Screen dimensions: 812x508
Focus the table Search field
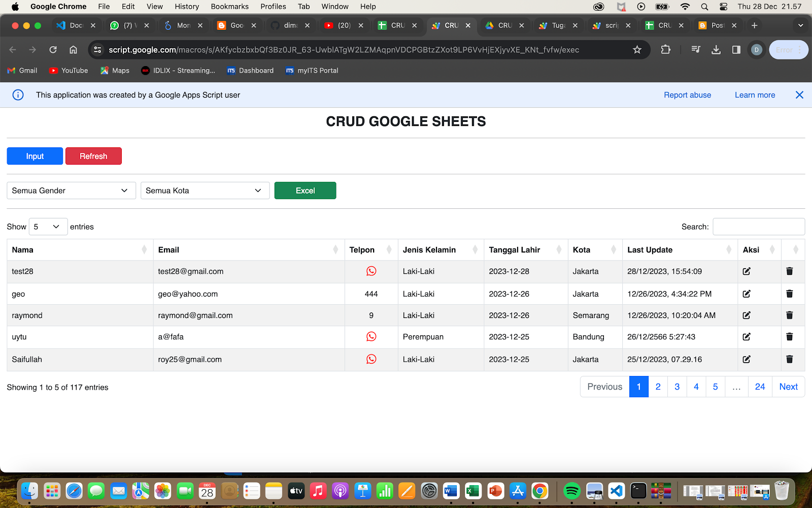(x=759, y=227)
